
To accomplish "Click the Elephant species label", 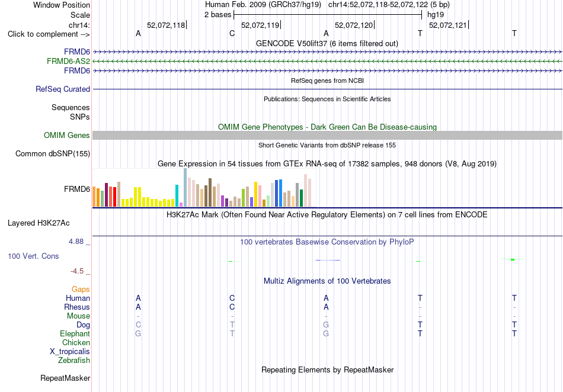I will 75,333.
